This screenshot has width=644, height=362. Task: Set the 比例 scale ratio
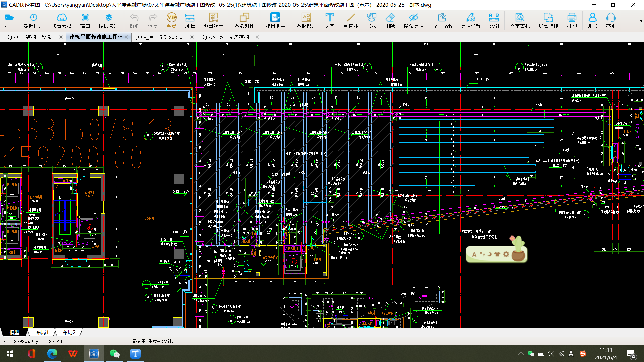[x=494, y=21]
